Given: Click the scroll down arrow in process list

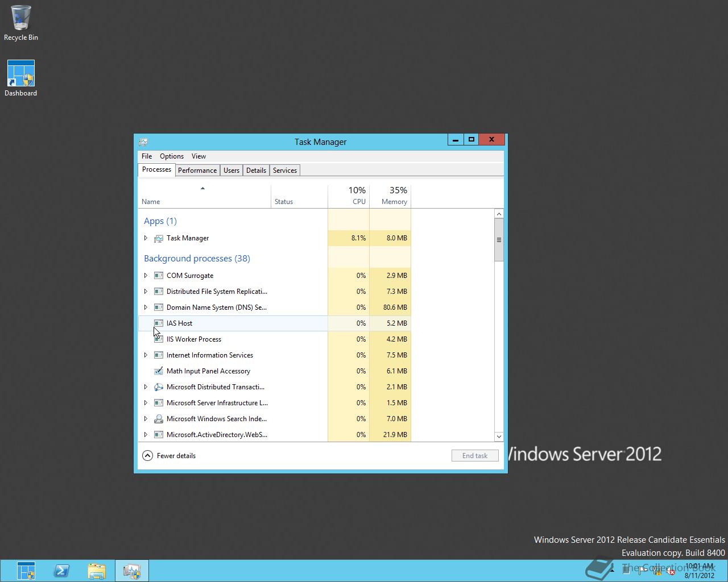Looking at the screenshot, I should [x=499, y=436].
